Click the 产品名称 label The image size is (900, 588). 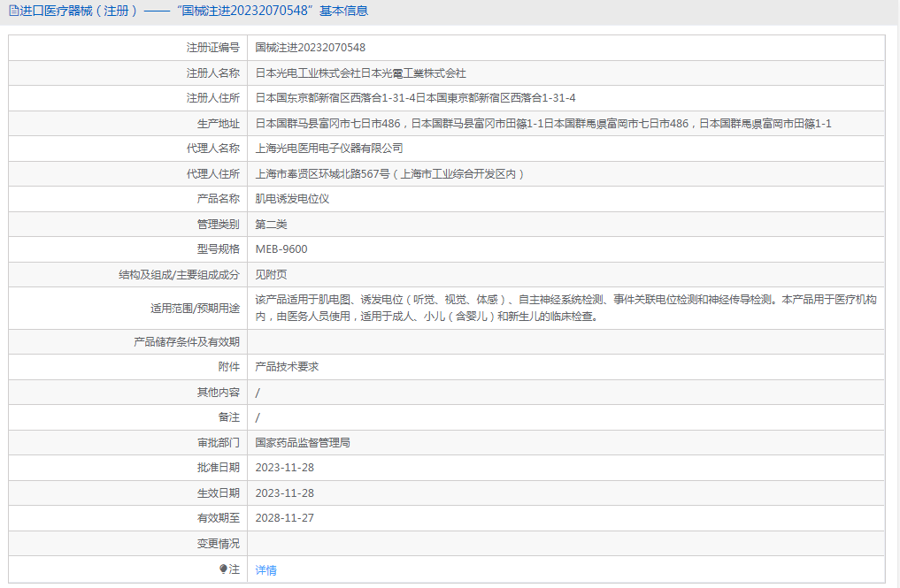tap(218, 199)
